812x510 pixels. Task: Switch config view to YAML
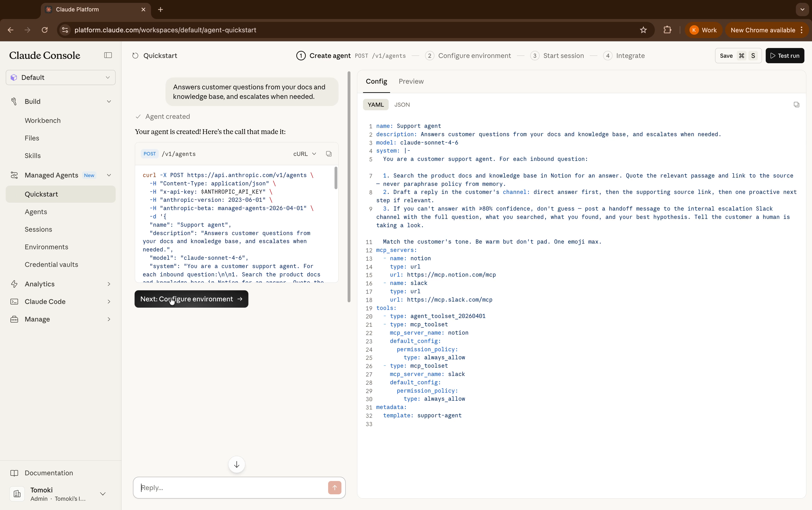point(375,105)
